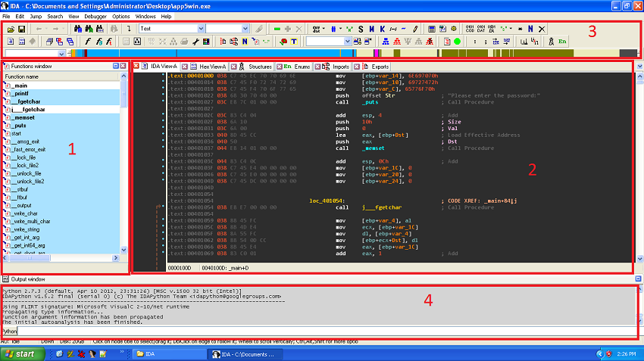Click the IDA - C:\Documents taskbar button
Screen dimensions: 644x361
(245, 354)
